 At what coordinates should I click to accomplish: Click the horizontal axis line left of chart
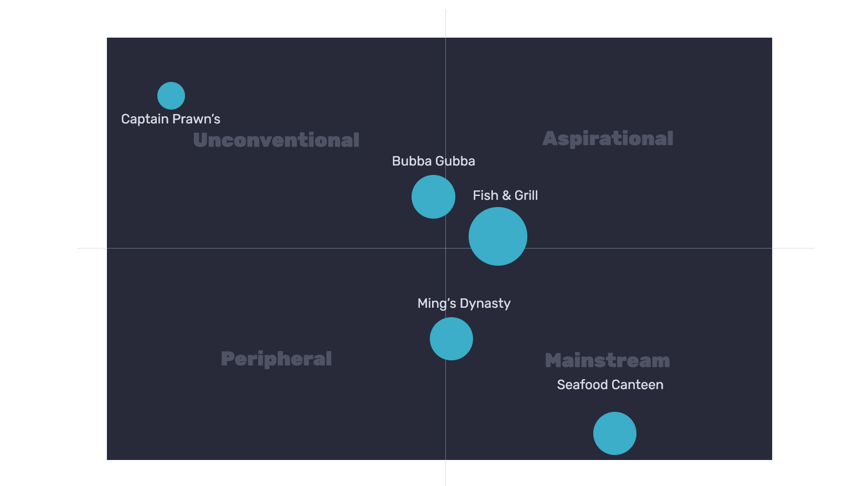92,248
